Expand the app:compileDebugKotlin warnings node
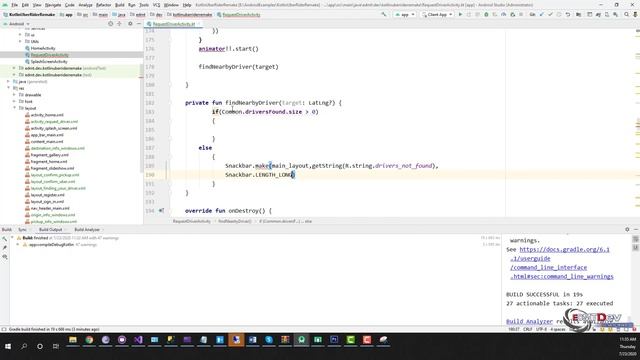Viewport: 640px width, 360px height. [x=18, y=244]
